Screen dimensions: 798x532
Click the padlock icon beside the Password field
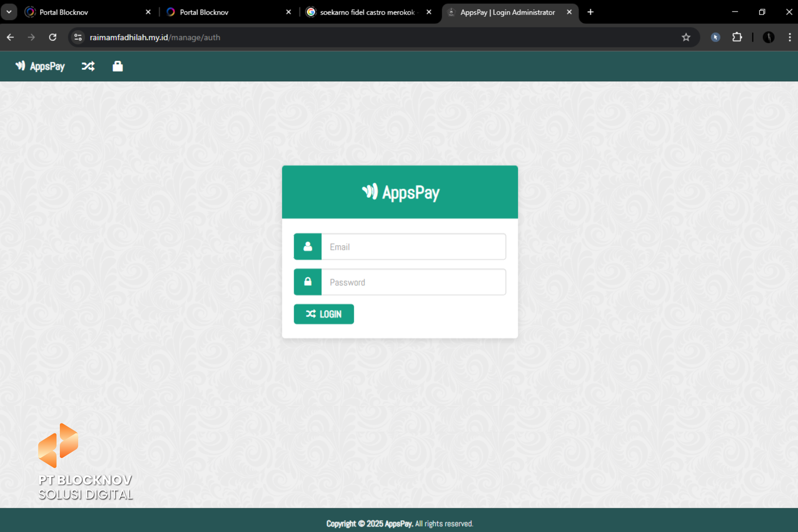click(308, 282)
